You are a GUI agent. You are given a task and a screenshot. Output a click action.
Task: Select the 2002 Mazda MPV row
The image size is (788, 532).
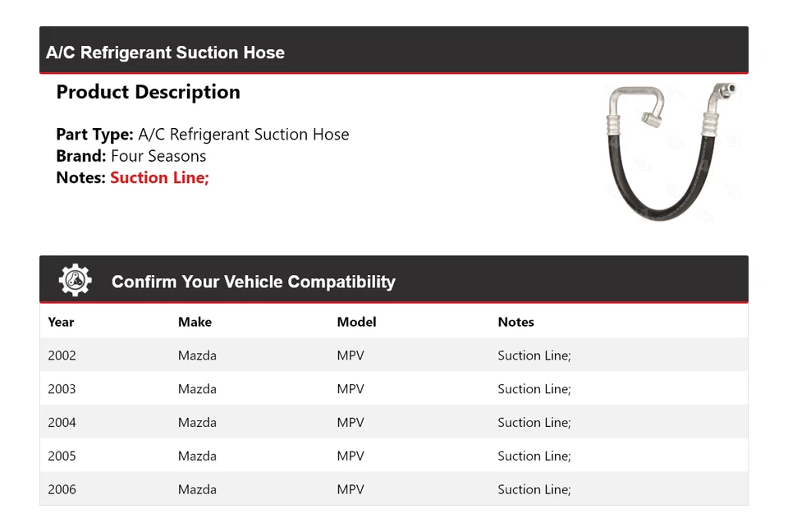pos(393,355)
